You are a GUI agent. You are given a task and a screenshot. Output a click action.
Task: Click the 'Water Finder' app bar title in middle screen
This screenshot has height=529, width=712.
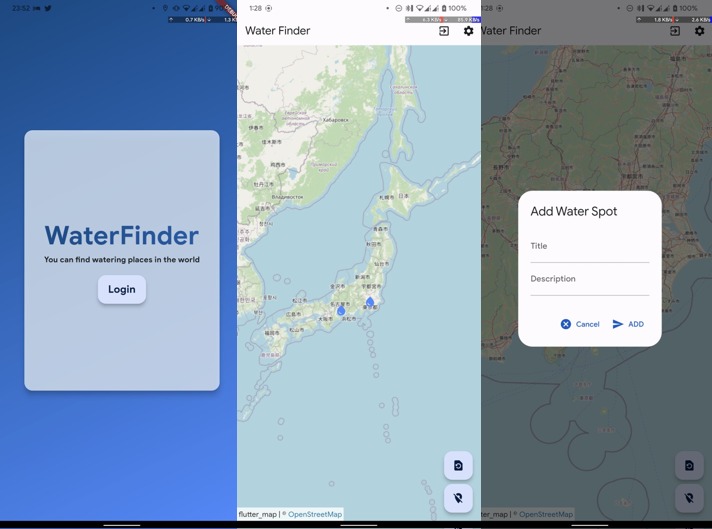277,30
